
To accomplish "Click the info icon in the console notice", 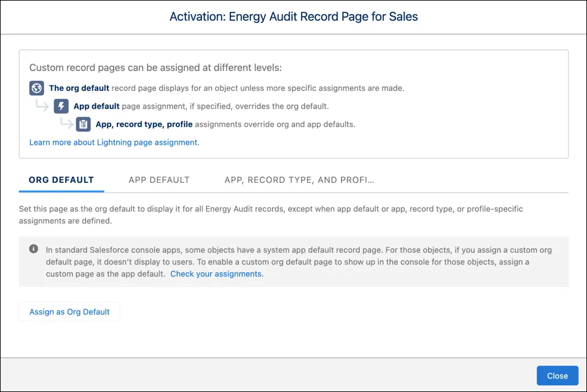I will (34, 248).
